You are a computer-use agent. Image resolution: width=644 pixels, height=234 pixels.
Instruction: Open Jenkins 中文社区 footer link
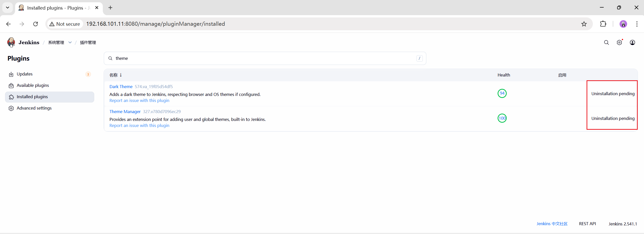[552, 224]
